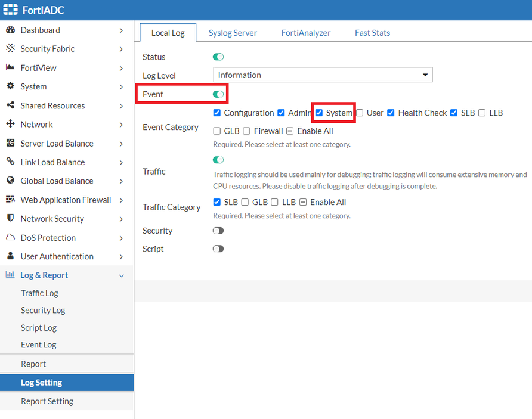532x419 pixels.
Task: Expand the Shared Resources chevron
Action: [122, 106]
